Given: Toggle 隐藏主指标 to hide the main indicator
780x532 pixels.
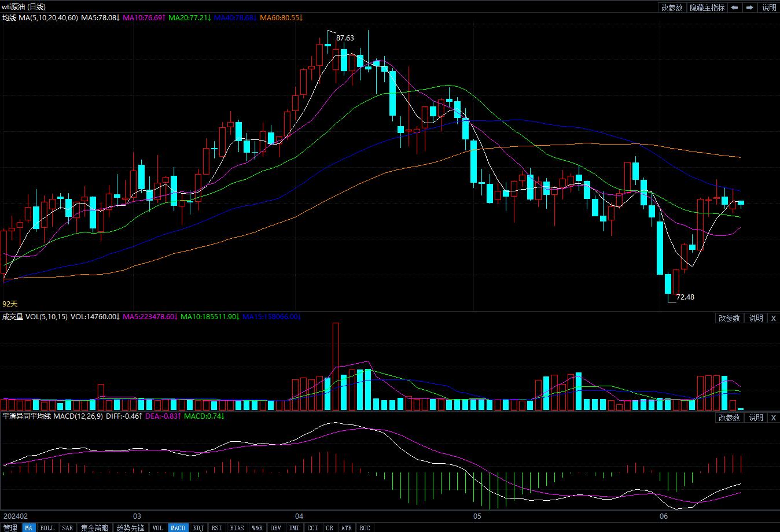Looking at the screenshot, I should (x=707, y=8).
